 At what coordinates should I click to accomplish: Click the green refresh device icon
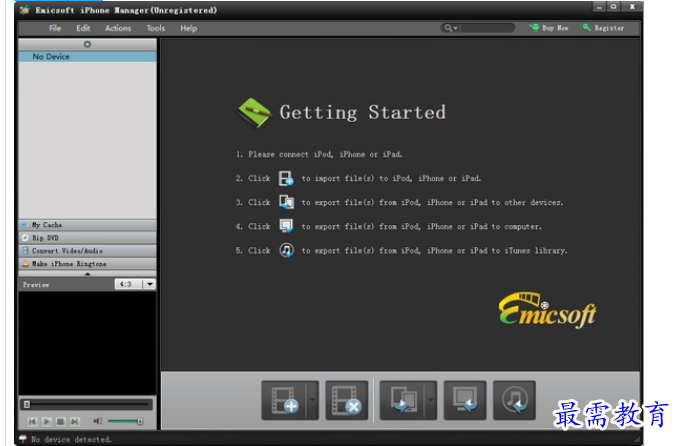[87, 44]
